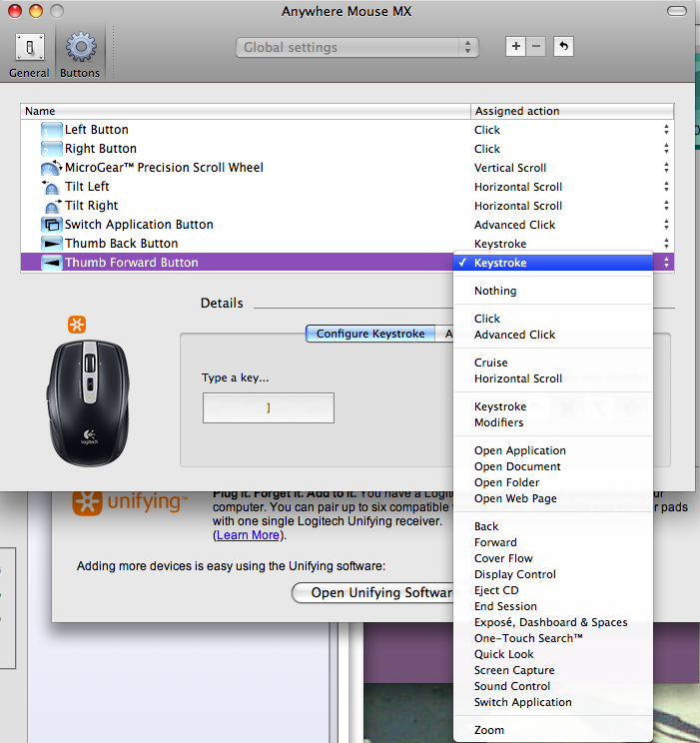
Task: Add a new application setting with plus
Action: (x=515, y=46)
